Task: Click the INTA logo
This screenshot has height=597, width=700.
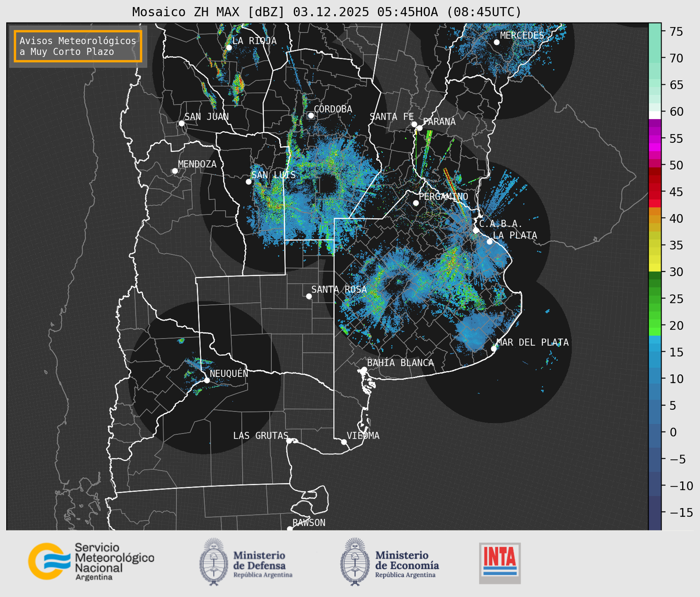Action: (500, 563)
